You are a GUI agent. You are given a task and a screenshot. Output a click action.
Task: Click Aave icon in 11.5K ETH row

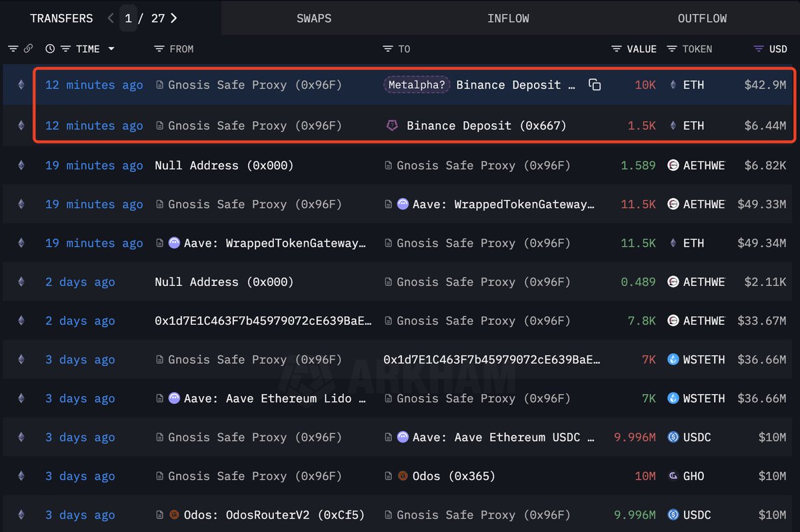[174, 243]
